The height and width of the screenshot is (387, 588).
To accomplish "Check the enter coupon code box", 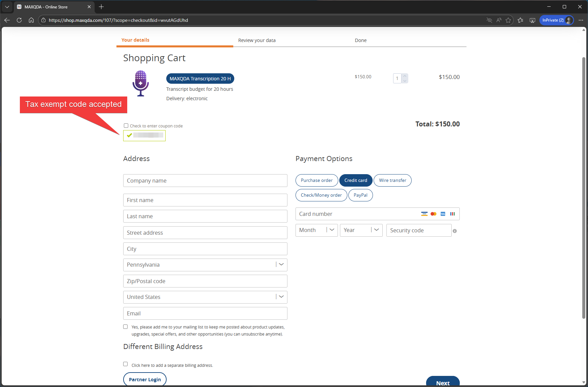I will [126, 126].
